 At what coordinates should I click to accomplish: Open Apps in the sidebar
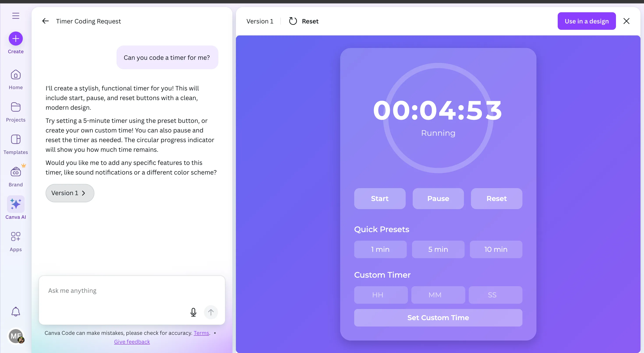pyautogui.click(x=16, y=242)
